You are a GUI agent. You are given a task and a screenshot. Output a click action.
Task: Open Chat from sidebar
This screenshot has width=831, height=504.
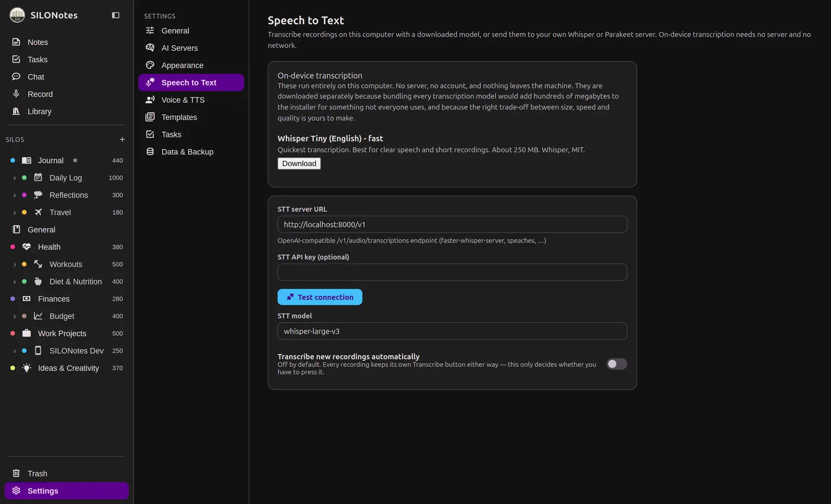point(66,76)
